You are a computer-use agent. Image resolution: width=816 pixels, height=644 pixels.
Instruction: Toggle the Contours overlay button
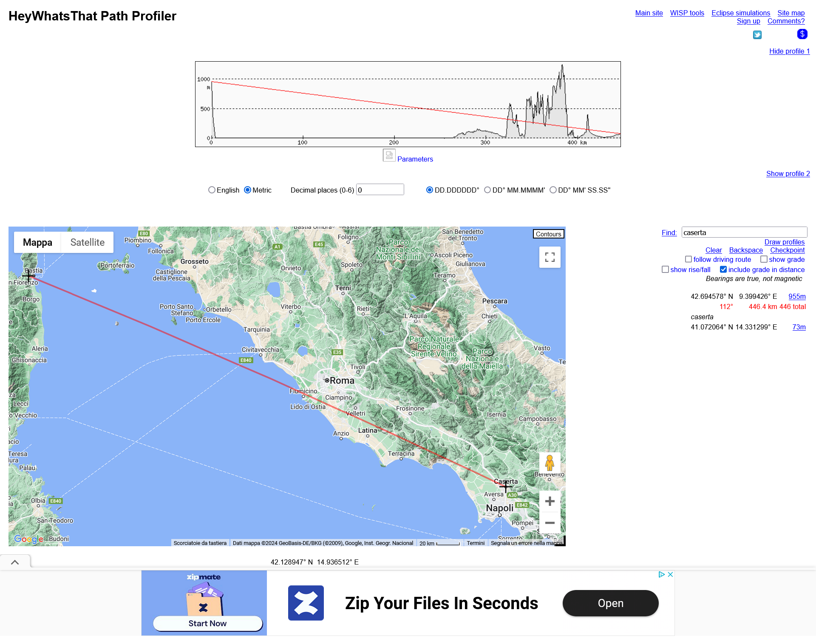click(548, 234)
